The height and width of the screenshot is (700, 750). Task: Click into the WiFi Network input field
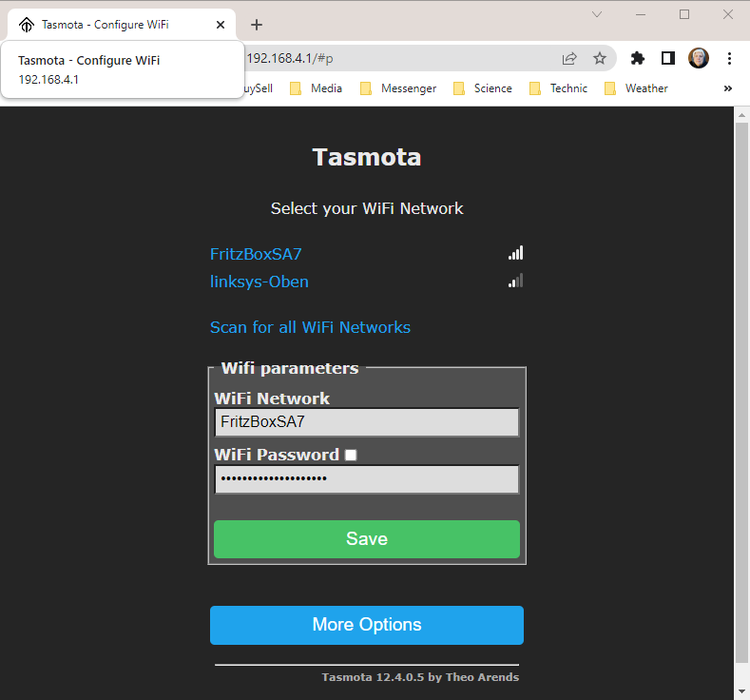click(367, 422)
